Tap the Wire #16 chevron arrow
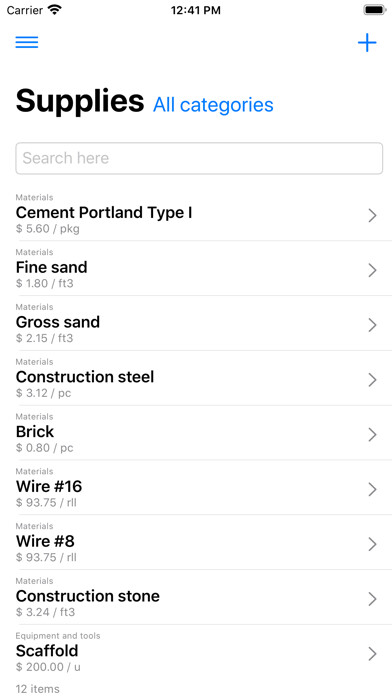 (372, 490)
